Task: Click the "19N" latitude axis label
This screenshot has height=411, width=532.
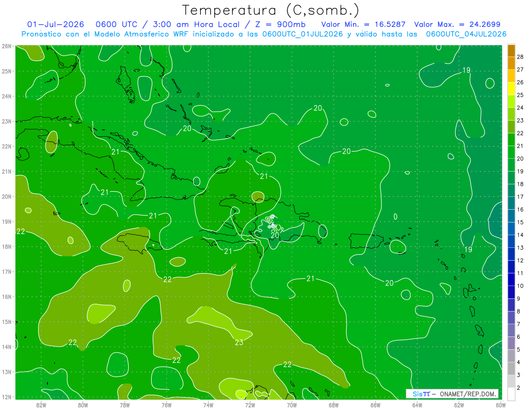Action: (x=7, y=221)
